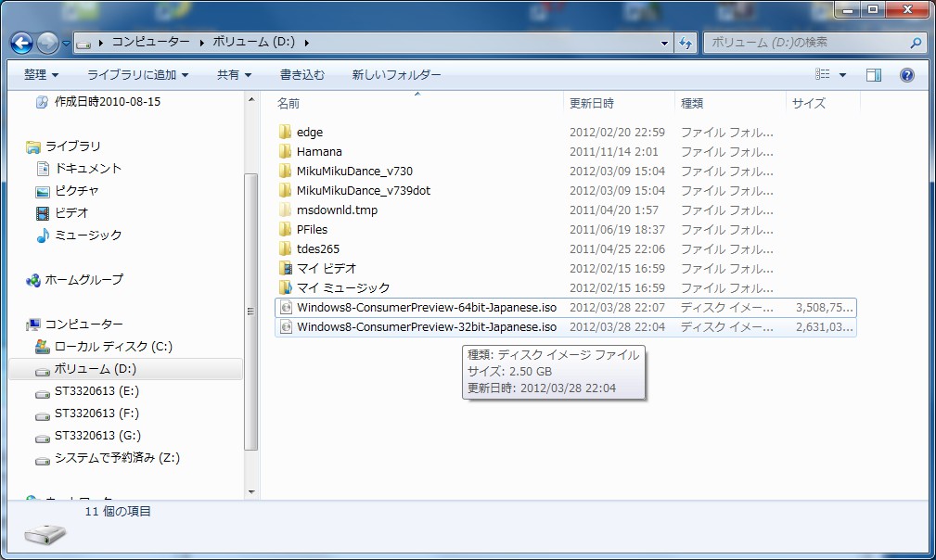The image size is (936, 560).
Task: Create a folder with 新しいフォルダー
Action: pos(396,74)
